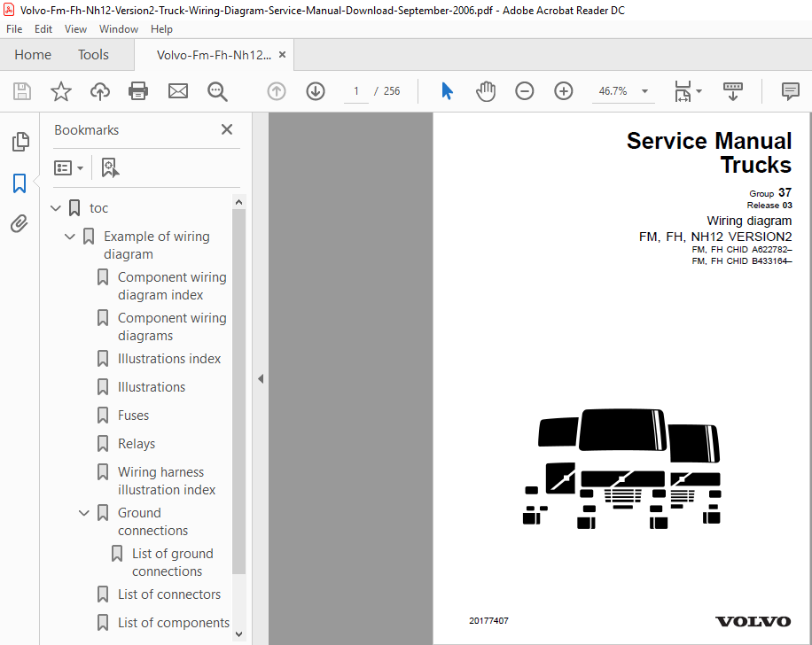Zoom in with plus icon
Screen dimensions: 812x645
click(x=564, y=91)
